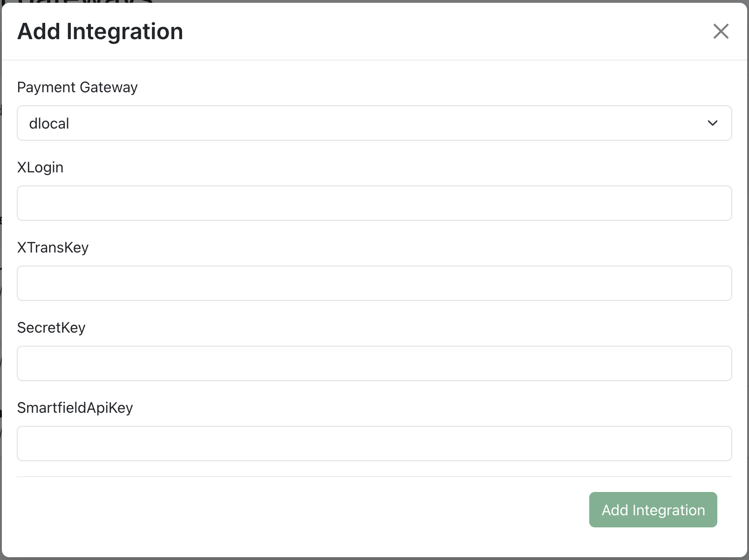The image size is (749, 560).
Task: Click the dimmed backdrop behind the dialog
Action: [748, 280]
